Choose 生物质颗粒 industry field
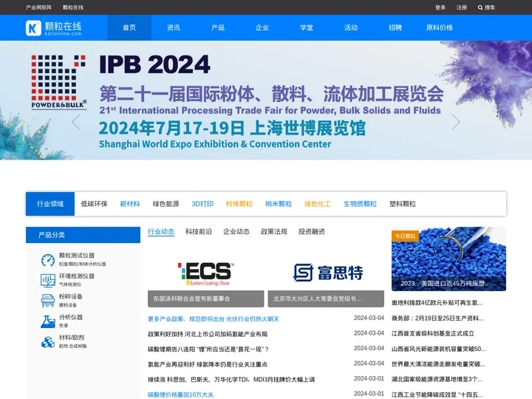This screenshot has height=399, width=532. pos(361,204)
